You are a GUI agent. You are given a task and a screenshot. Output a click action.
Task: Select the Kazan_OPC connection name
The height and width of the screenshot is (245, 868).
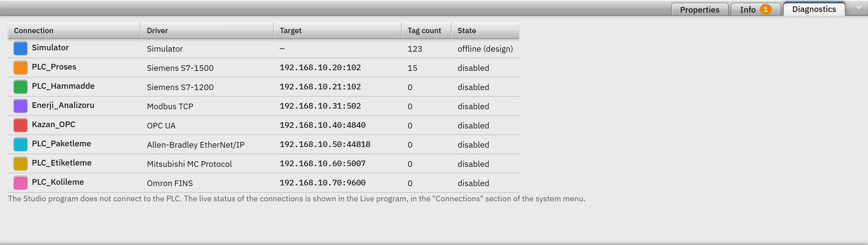[54, 124]
